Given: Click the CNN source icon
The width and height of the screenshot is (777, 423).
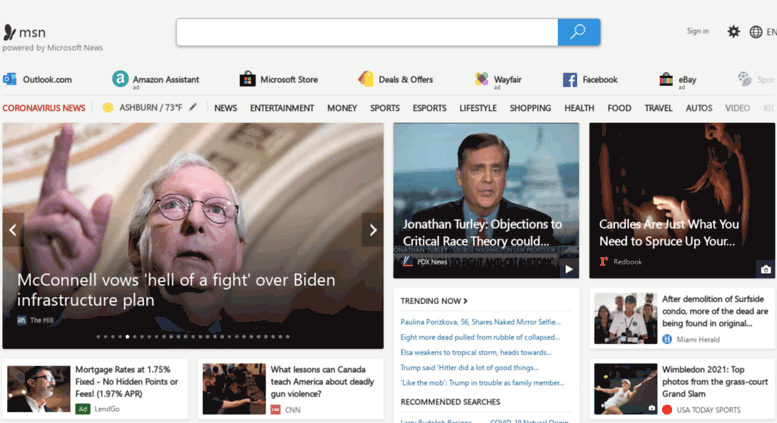Looking at the screenshot, I should pyautogui.click(x=276, y=410).
